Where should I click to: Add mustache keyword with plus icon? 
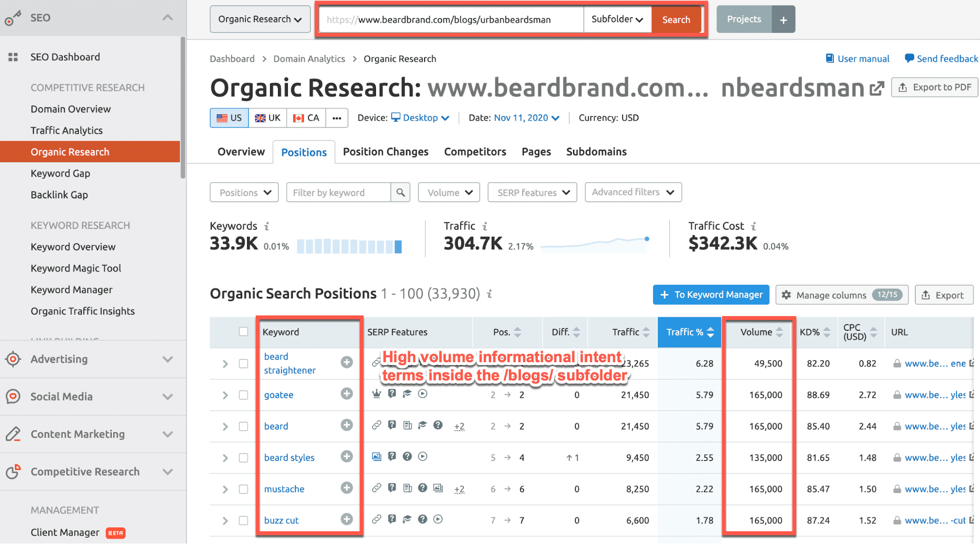(347, 488)
